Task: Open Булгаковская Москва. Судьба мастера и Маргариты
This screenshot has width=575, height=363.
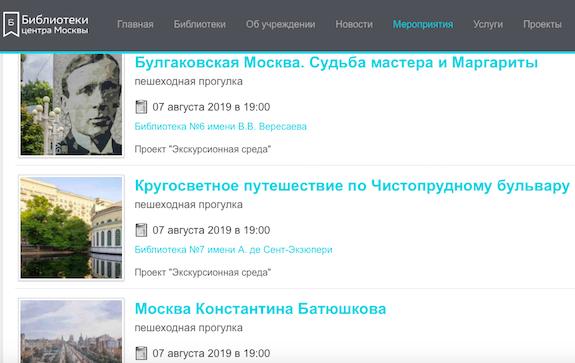Action: click(x=336, y=62)
